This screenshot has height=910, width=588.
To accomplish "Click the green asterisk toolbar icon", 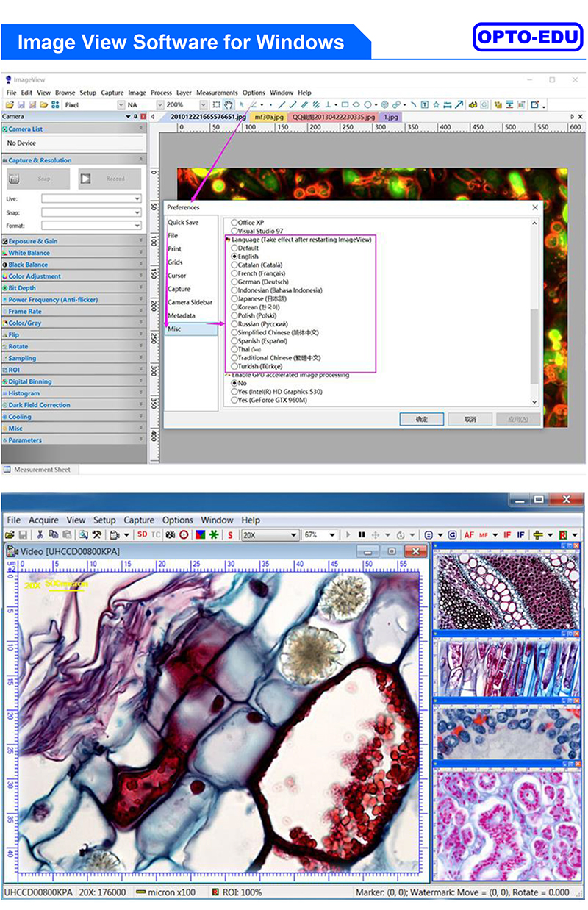I will (x=213, y=534).
